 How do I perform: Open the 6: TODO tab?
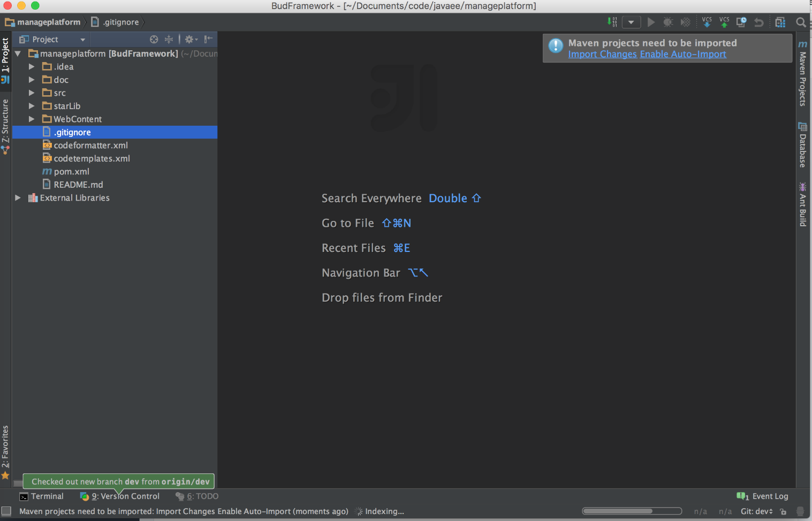coord(197,496)
